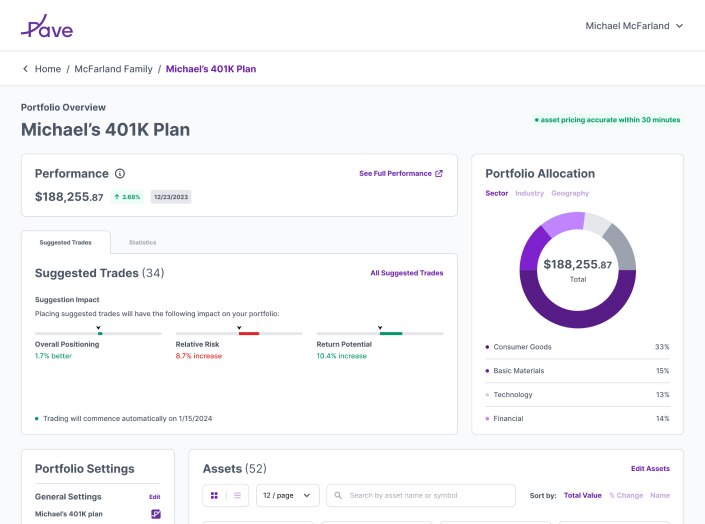This screenshot has width=705, height=524.
Task: Select the Geography allocation tab
Action: coord(570,193)
